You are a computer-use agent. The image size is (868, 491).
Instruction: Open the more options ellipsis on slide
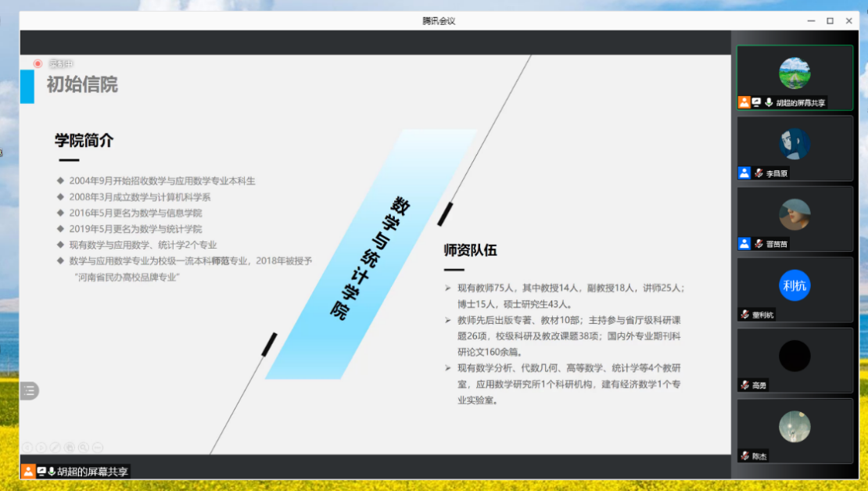click(x=98, y=447)
